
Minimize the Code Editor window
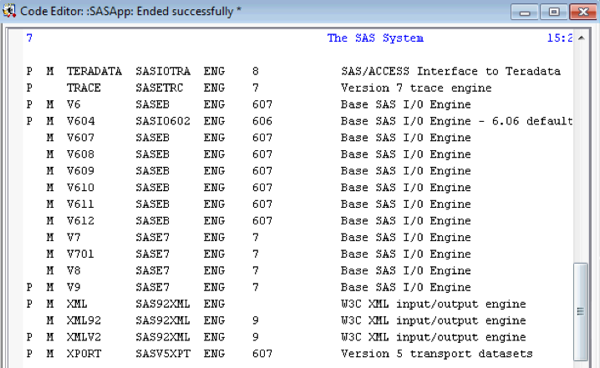point(525,12)
